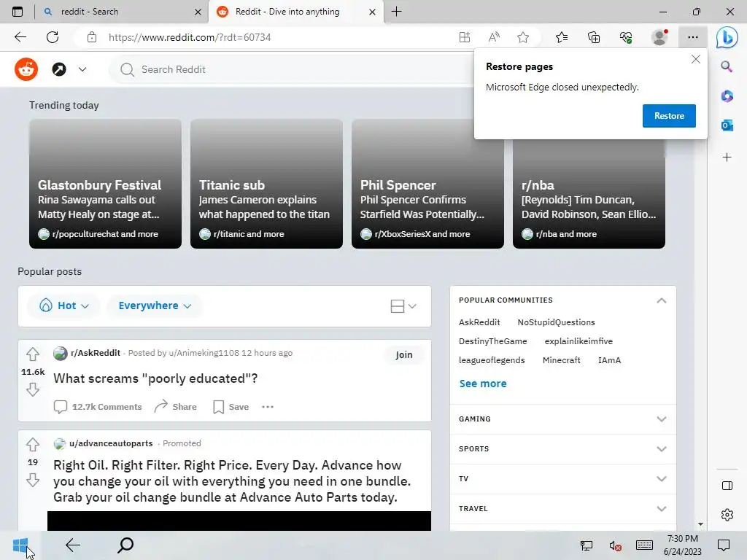Add a sidebar app with plus icon
Screen dimensions: 747x560
click(727, 157)
